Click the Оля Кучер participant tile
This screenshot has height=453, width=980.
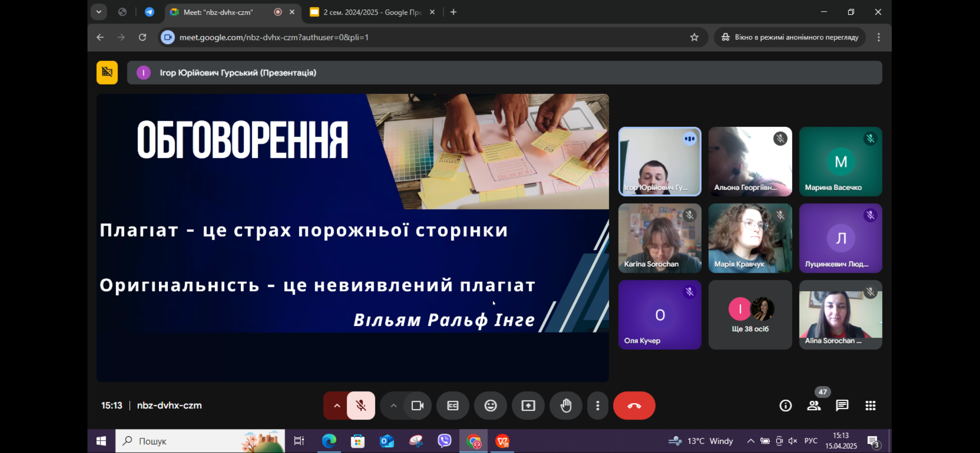point(660,315)
